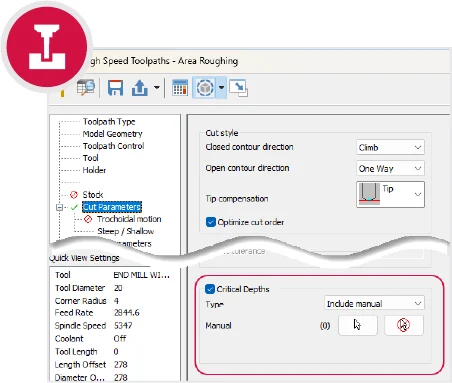
Task: Select the Stock tree item
Action: (93, 194)
